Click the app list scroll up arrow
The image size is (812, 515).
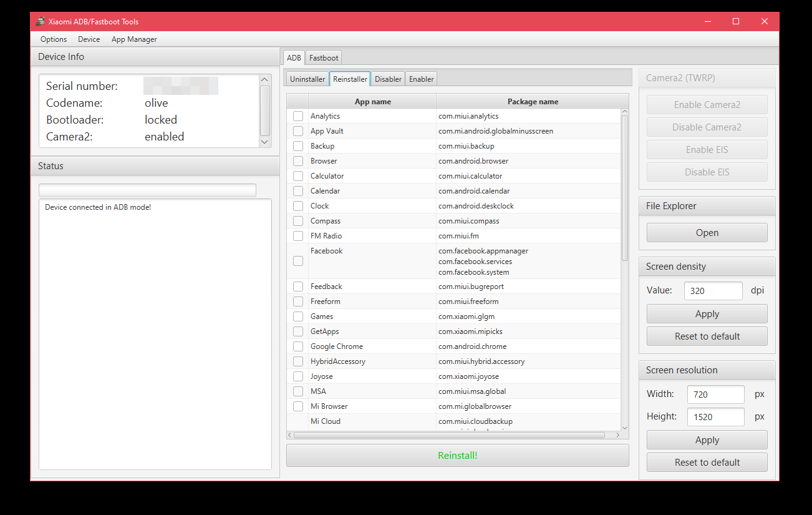(x=625, y=112)
